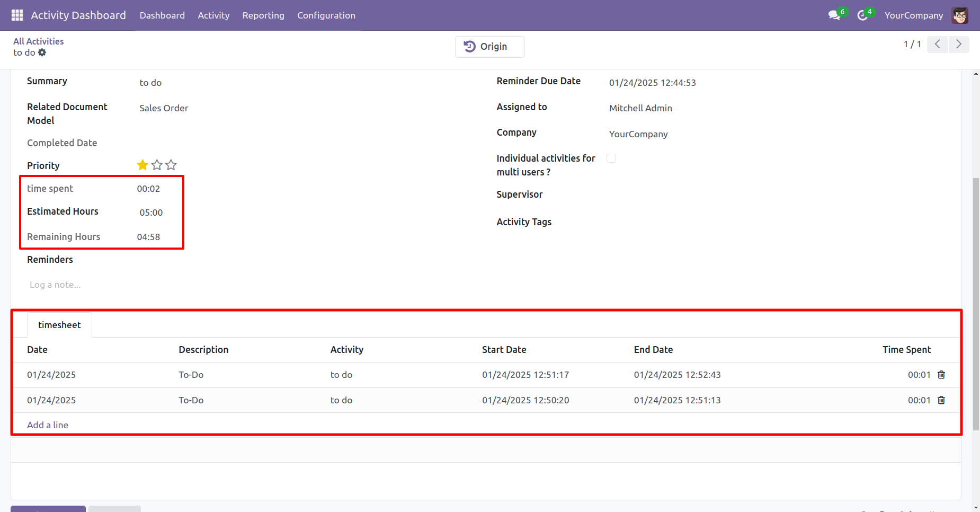Screen dimensions: 980x512
Task: Go back to All Activities breadcrumb
Action: pos(39,41)
